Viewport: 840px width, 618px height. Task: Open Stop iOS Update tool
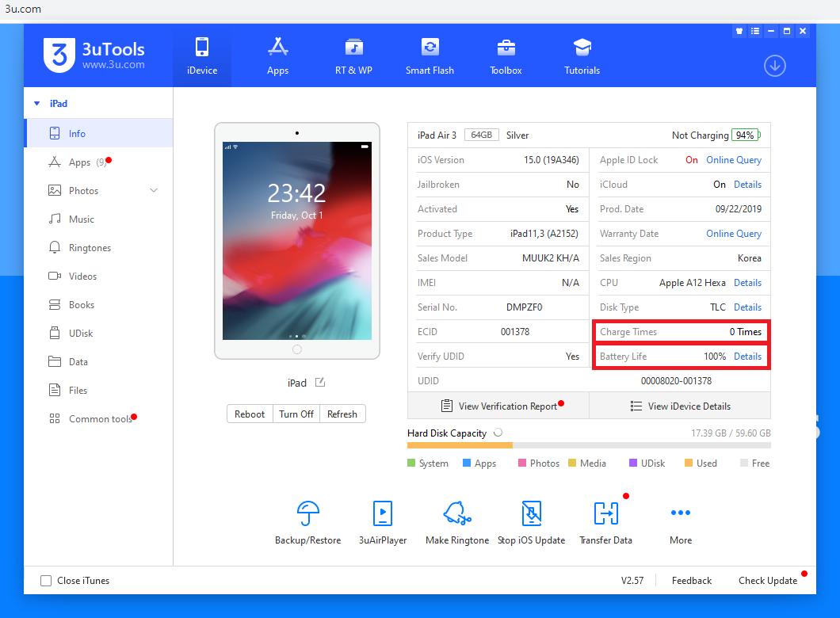[x=532, y=521]
